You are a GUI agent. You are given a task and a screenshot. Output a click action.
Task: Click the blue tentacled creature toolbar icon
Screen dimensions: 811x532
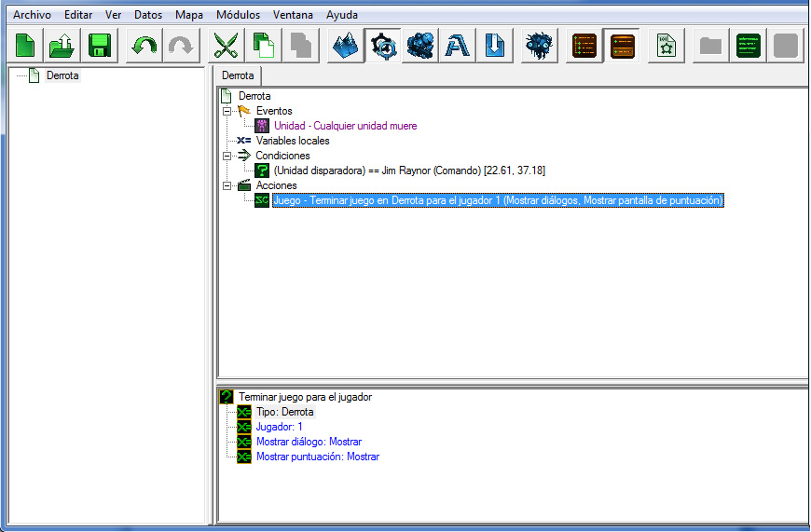coord(540,46)
